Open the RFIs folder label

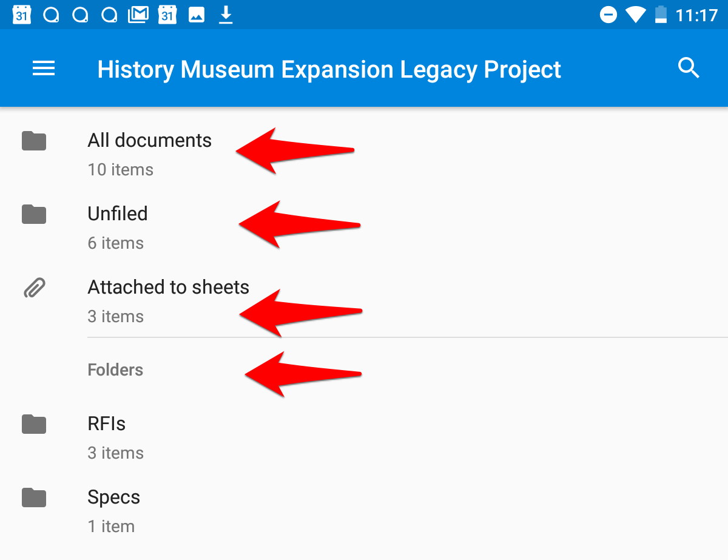[107, 423]
